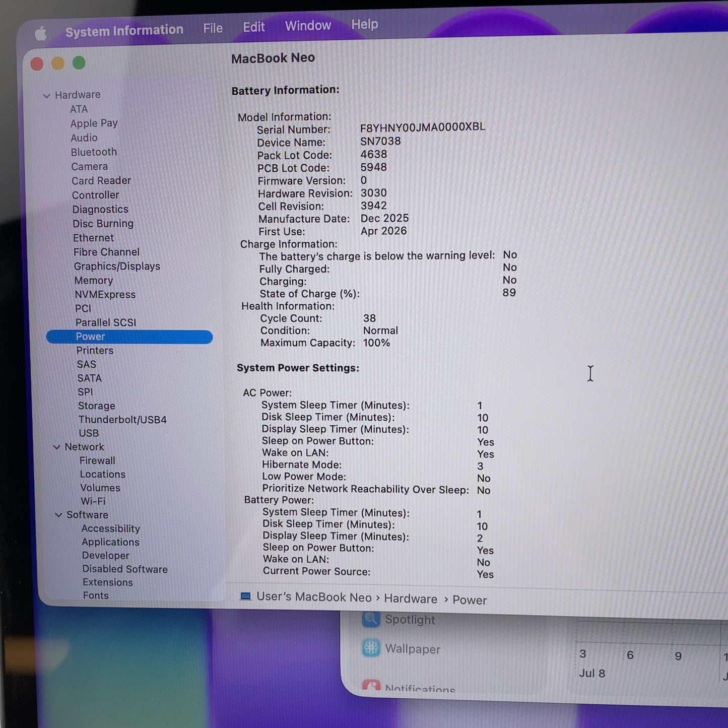Select USB in the sidebar

pos(89,433)
